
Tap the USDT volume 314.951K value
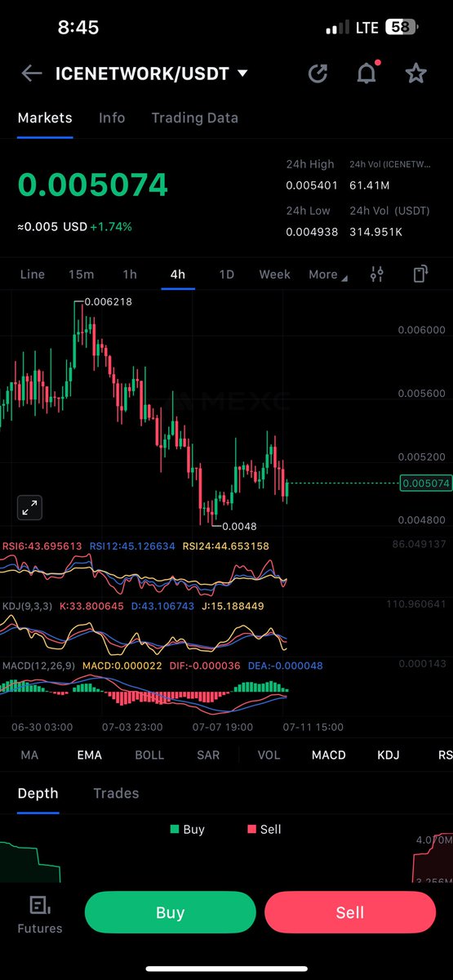[x=378, y=233]
